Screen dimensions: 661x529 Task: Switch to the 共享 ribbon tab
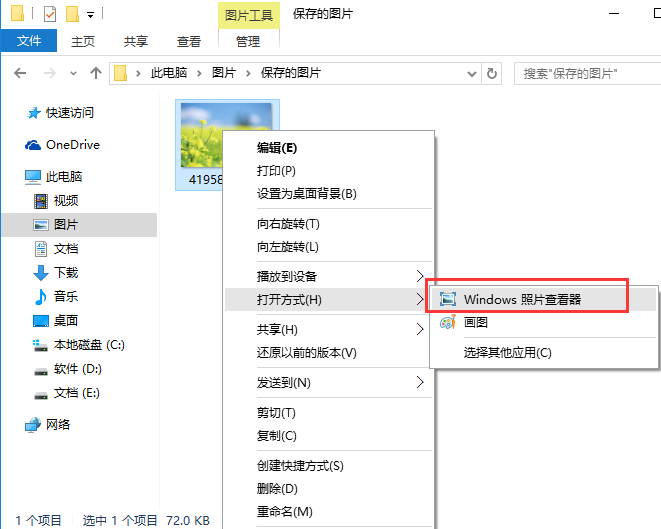[136, 41]
